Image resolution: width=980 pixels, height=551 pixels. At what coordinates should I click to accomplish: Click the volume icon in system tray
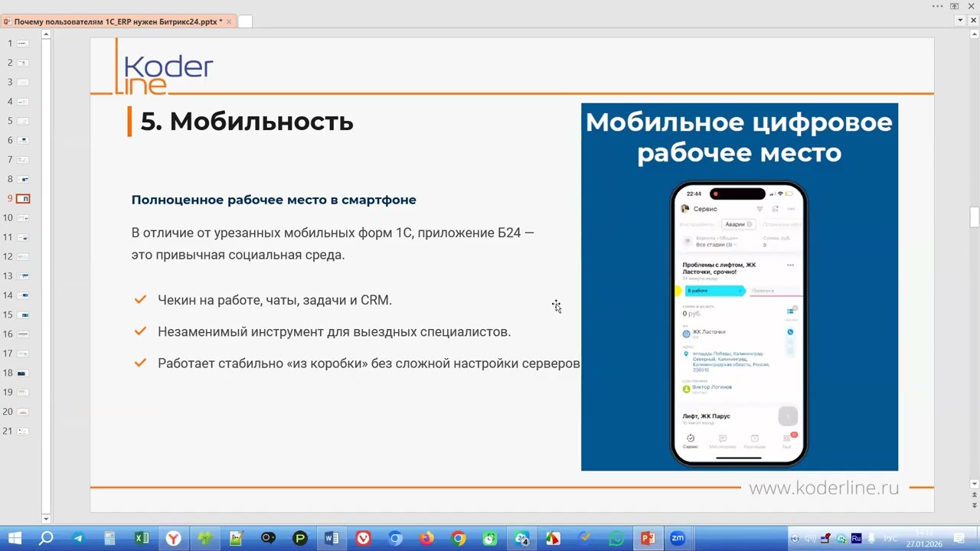tap(810, 539)
